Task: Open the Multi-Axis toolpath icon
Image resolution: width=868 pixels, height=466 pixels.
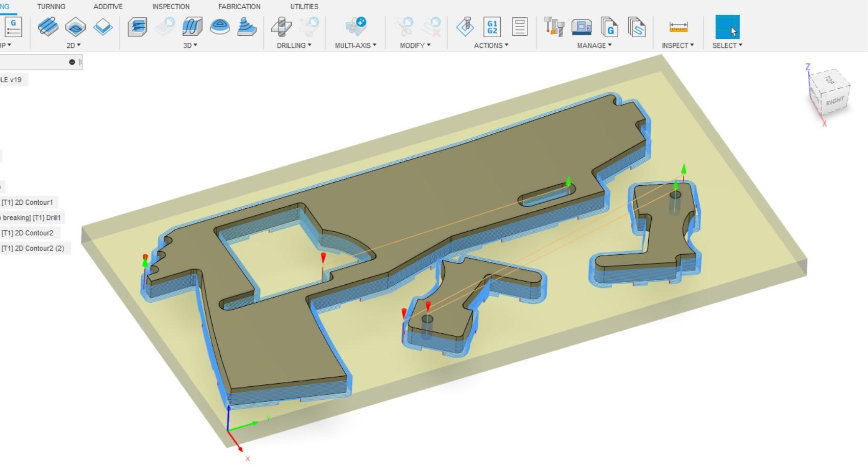Action: click(355, 27)
